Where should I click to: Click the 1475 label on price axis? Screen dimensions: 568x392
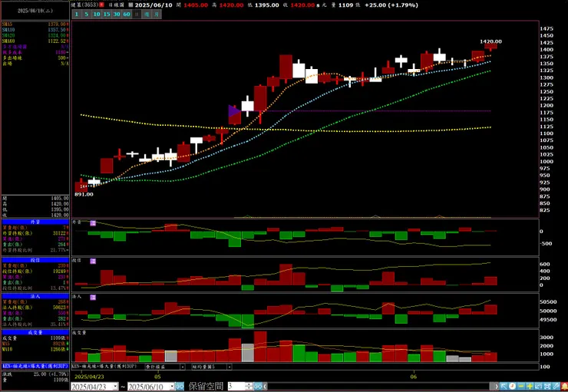[547, 28]
